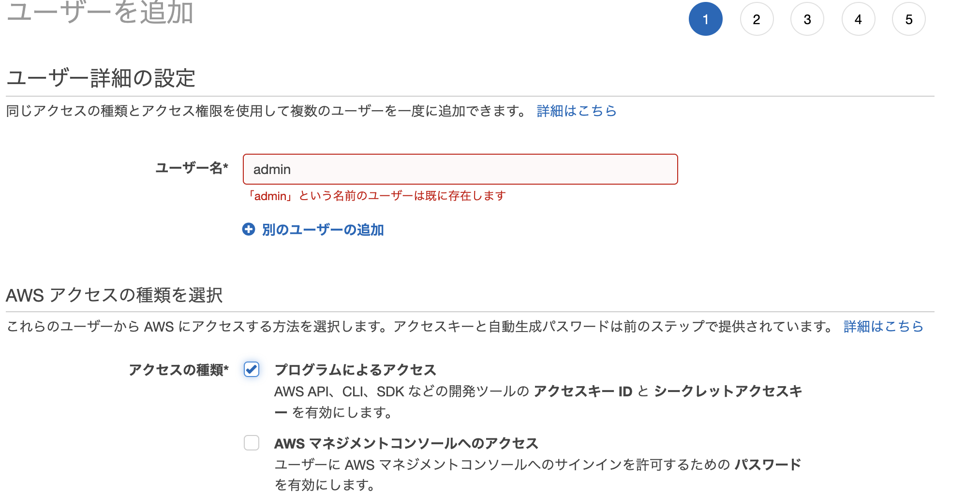
Task: Focus the ユーザー名 input containing admin
Action: coord(460,169)
